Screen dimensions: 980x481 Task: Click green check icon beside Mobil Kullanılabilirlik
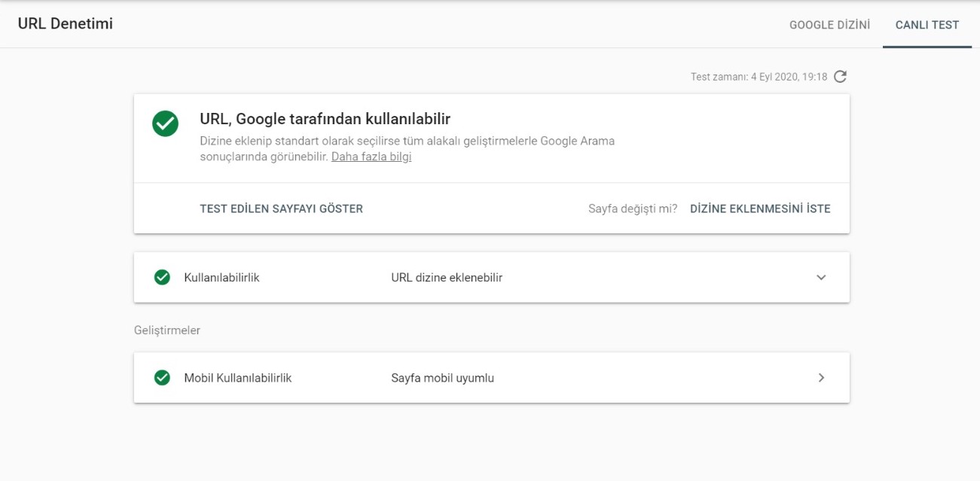[x=162, y=378]
